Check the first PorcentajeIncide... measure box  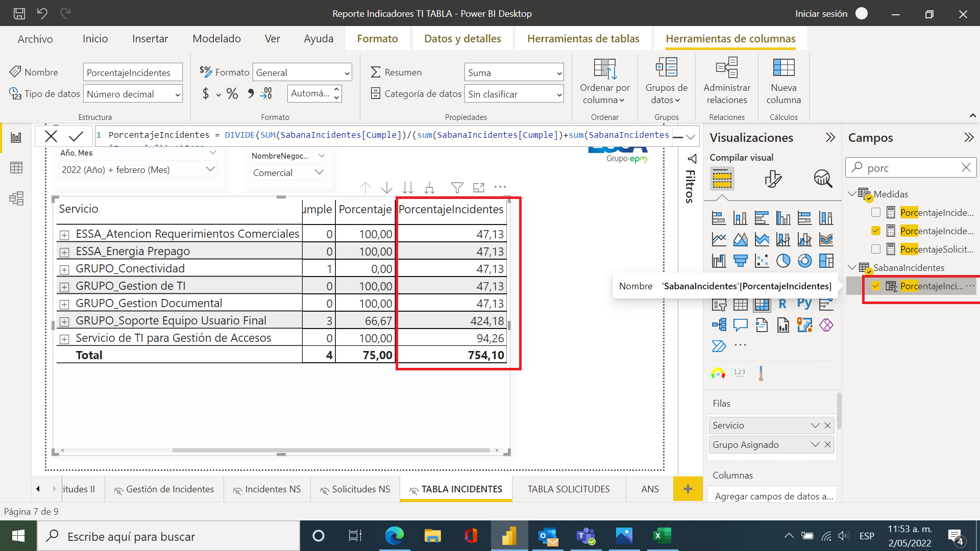click(x=876, y=212)
